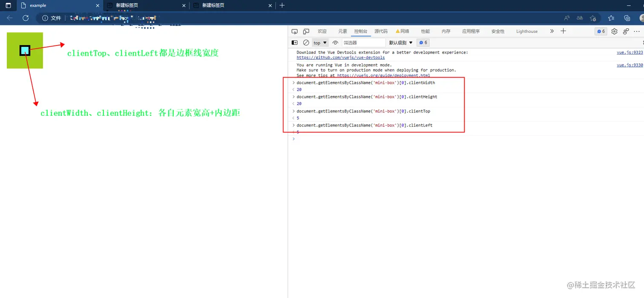Switch to the 性能 tab
644x298 pixels.
425,32
